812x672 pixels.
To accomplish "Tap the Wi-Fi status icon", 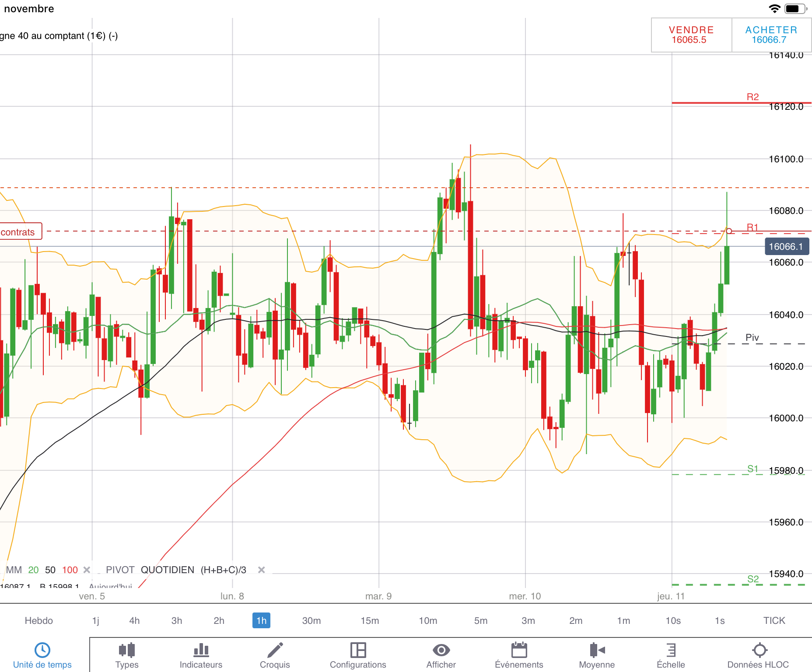I will coord(774,9).
